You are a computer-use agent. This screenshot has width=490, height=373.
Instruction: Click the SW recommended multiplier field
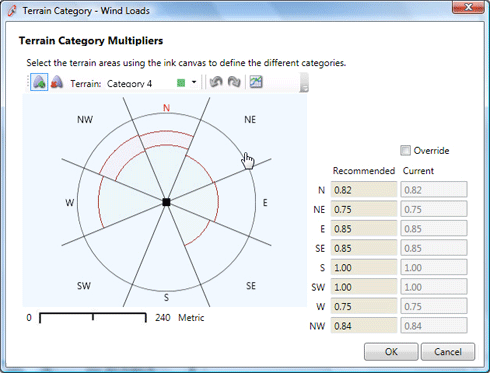[364, 287]
